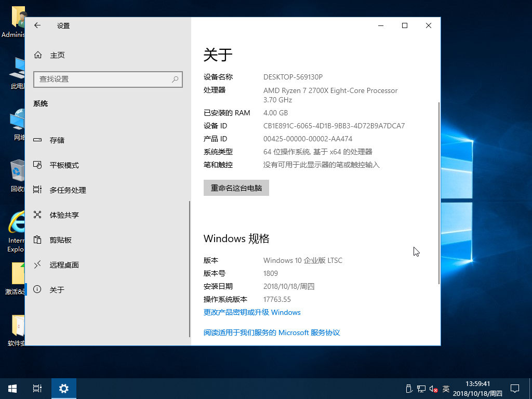The image size is (532, 399).
Task: Go back with the Settings back arrow
Action: click(x=37, y=25)
